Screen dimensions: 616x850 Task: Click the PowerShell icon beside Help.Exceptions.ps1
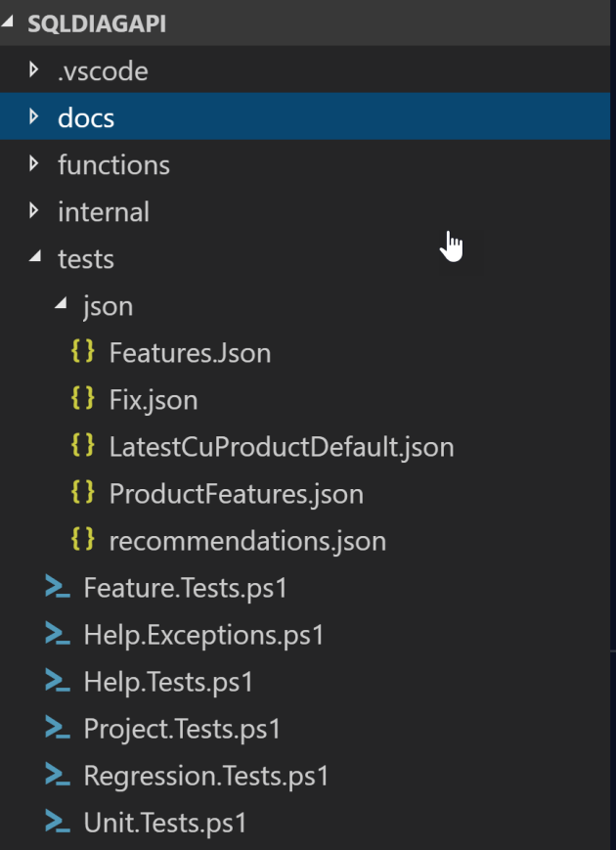click(57, 635)
